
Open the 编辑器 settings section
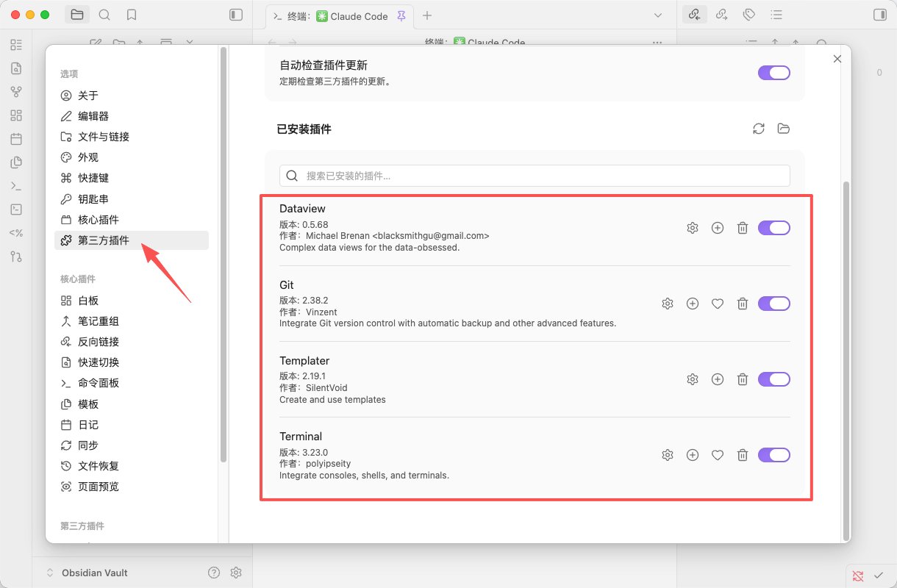pos(132,116)
